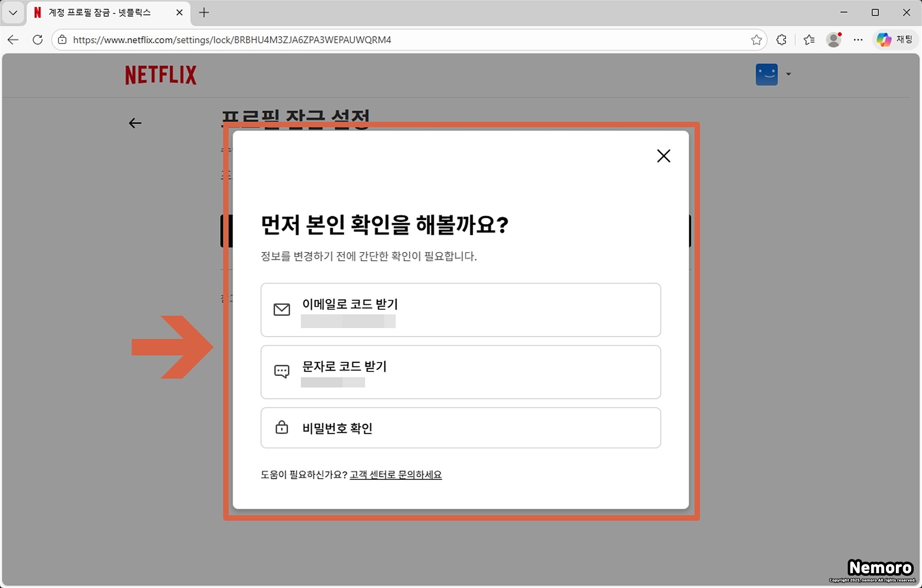Add this page to favorites star
This screenshot has width=922, height=588.
pos(756,40)
